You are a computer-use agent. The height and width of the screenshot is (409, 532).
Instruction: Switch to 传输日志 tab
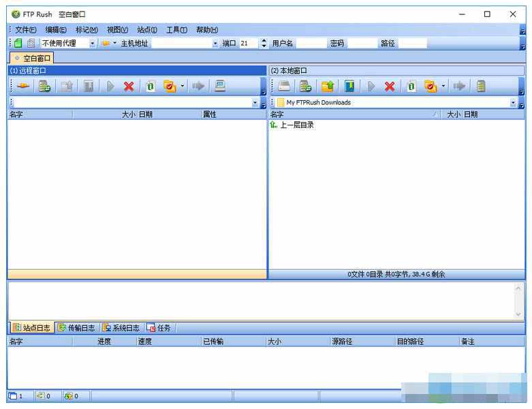(x=76, y=327)
